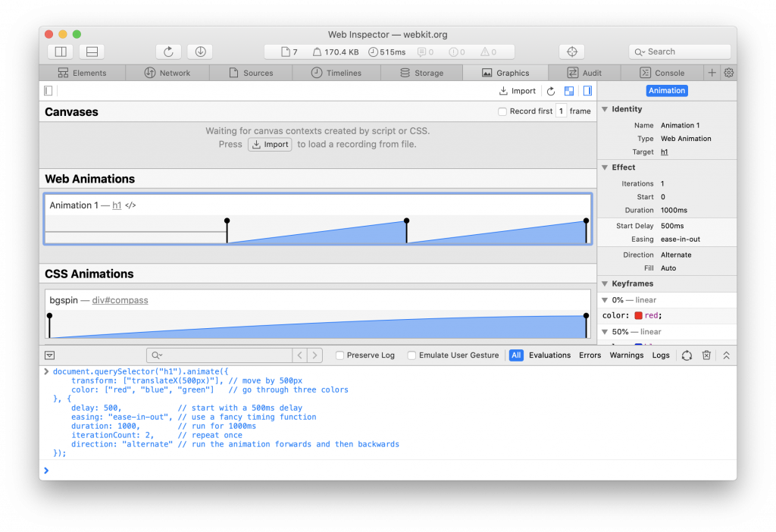The height and width of the screenshot is (532, 776).
Task: Open the red color swatch
Action: (x=638, y=316)
